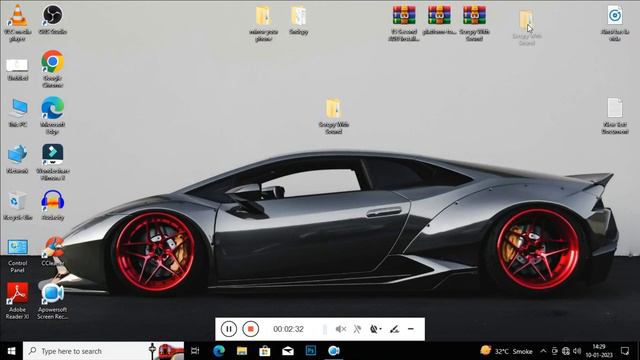Open the Microsoft Edge desktop shortcut

pyautogui.click(x=53, y=116)
